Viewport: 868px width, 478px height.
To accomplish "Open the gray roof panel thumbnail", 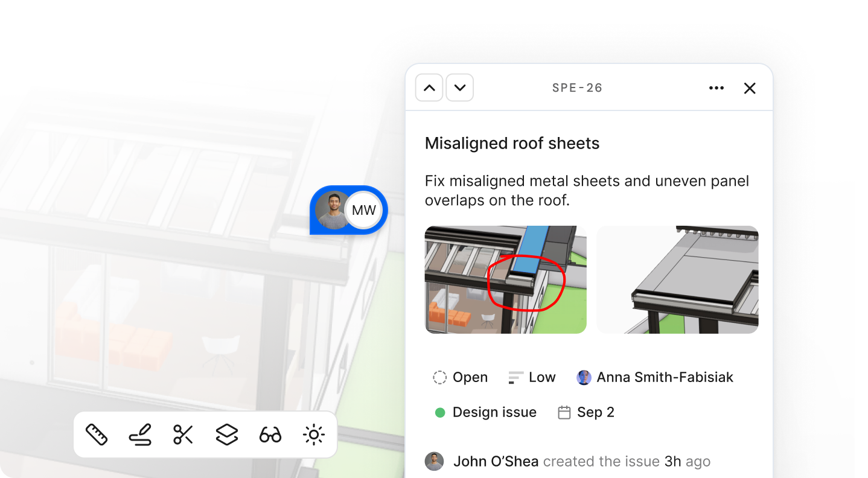I will (677, 279).
